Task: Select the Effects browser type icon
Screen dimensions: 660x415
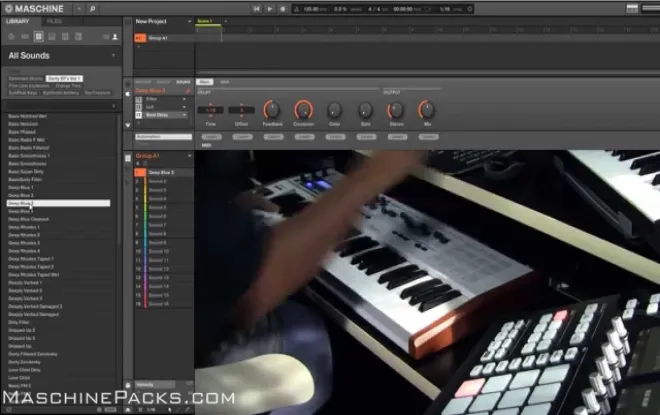Action: [65, 37]
